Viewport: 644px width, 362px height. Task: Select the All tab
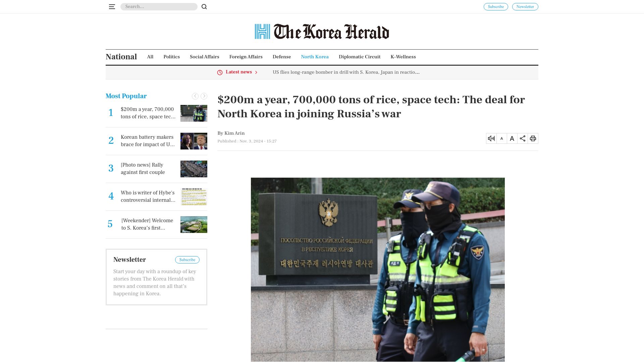pos(150,57)
